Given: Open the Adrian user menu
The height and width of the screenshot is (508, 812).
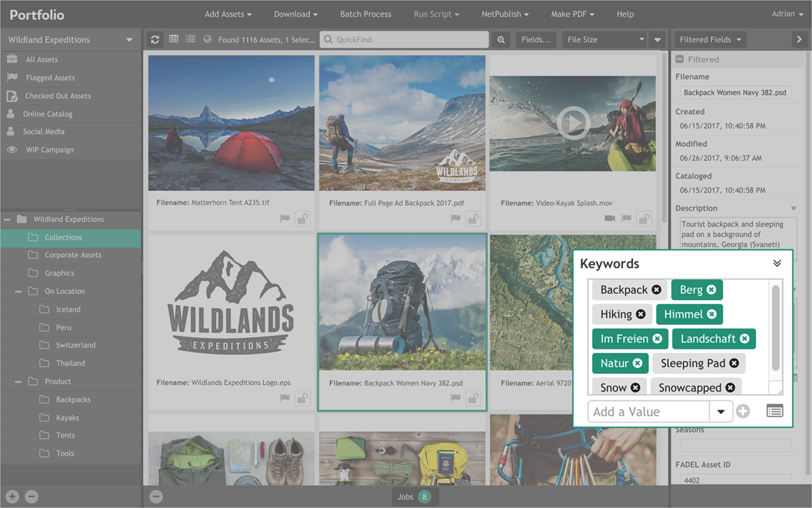Looking at the screenshot, I should [788, 14].
